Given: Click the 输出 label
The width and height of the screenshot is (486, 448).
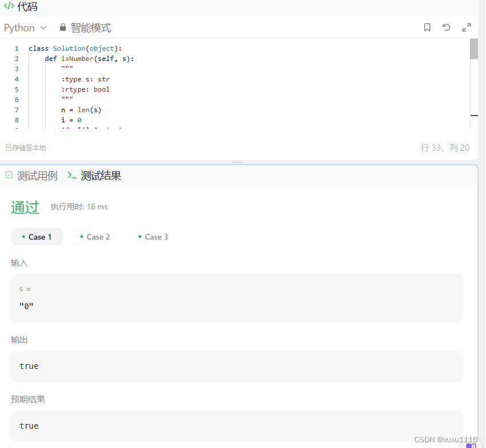Looking at the screenshot, I should point(19,340).
